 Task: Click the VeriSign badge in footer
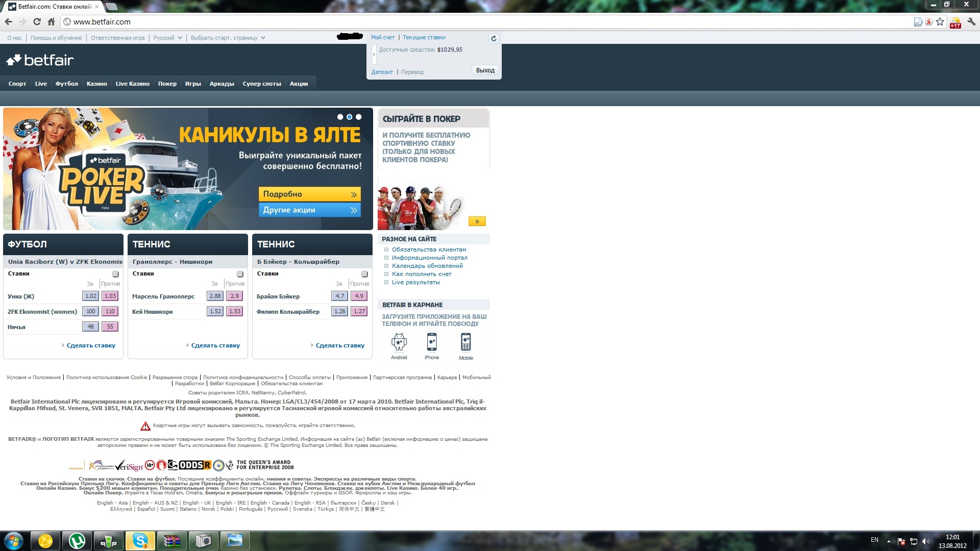point(129,466)
